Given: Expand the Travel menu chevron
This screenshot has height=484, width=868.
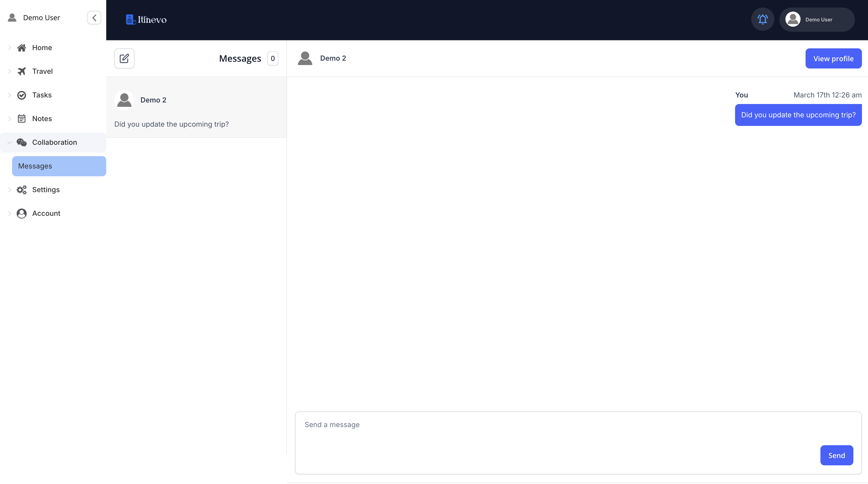Looking at the screenshot, I should coord(9,71).
